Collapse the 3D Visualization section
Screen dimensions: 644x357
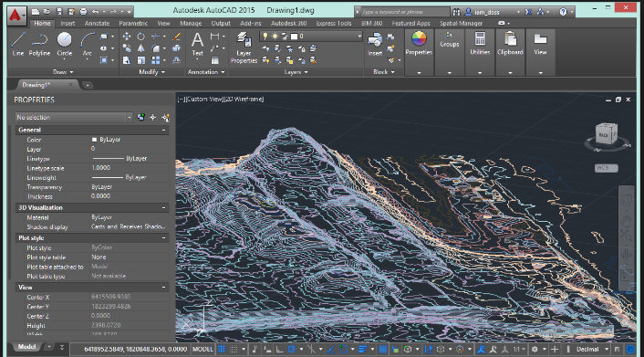163,207
